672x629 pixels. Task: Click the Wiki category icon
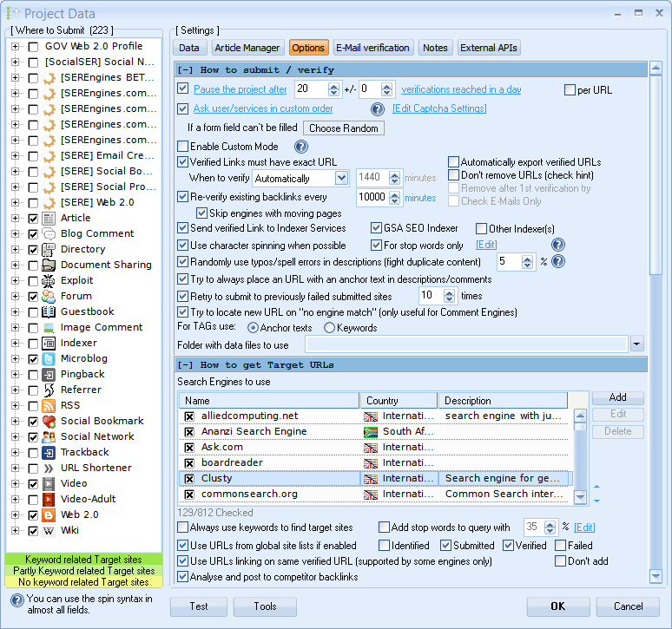click(x=49, y=531)
